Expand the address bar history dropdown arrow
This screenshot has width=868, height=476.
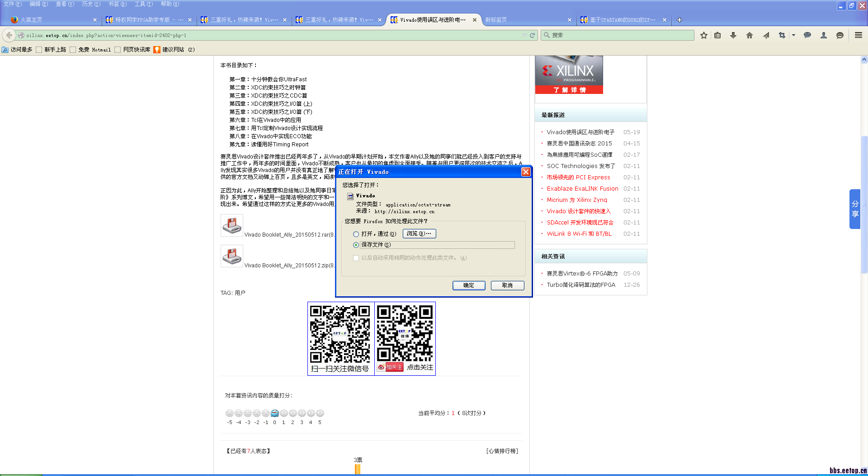coord(524,35)
